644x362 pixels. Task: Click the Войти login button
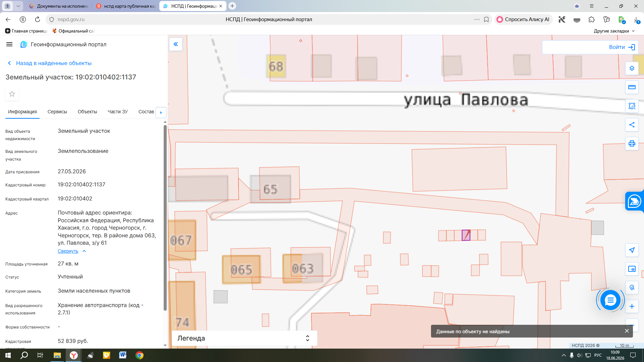coord(590,47)
